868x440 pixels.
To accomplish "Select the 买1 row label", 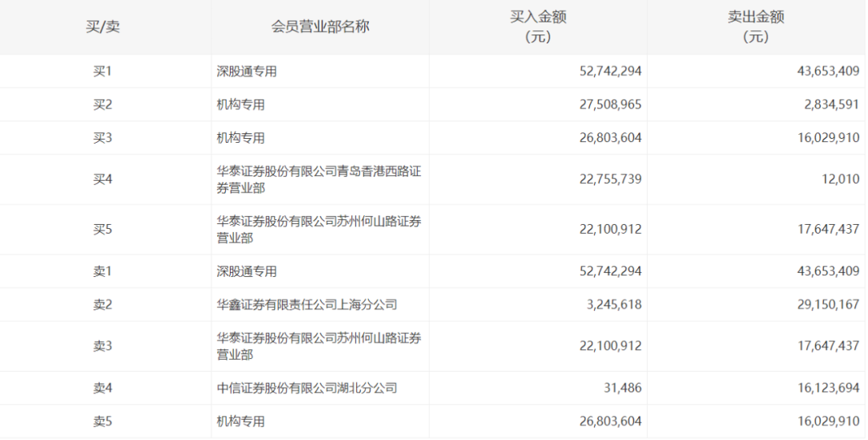I will pyautogui.click(x=103, y=71).
